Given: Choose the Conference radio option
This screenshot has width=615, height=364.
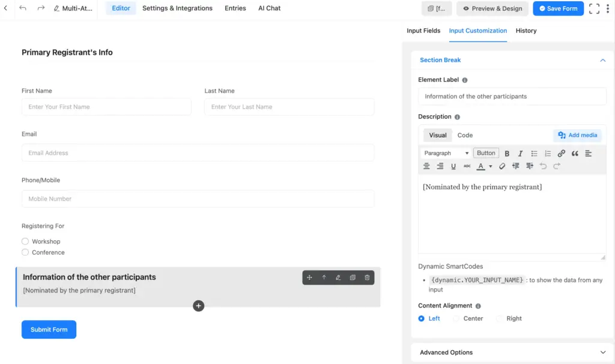Looking at the screenshot, I should [25, 252].
